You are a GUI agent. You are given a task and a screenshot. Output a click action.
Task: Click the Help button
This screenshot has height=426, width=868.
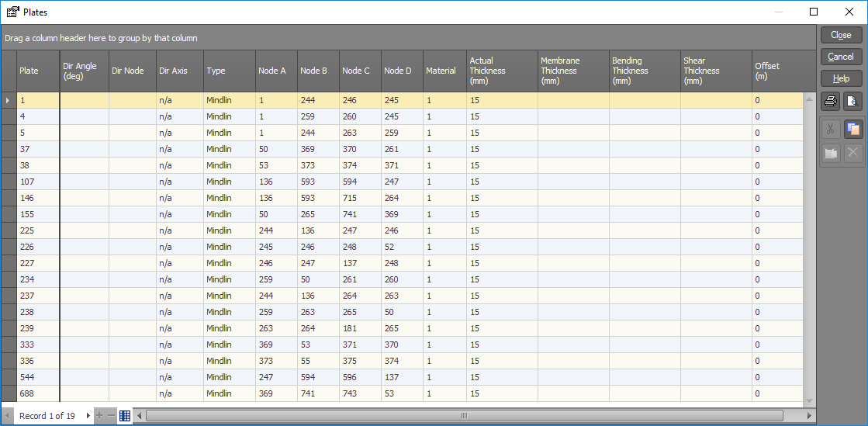point(841,78)
